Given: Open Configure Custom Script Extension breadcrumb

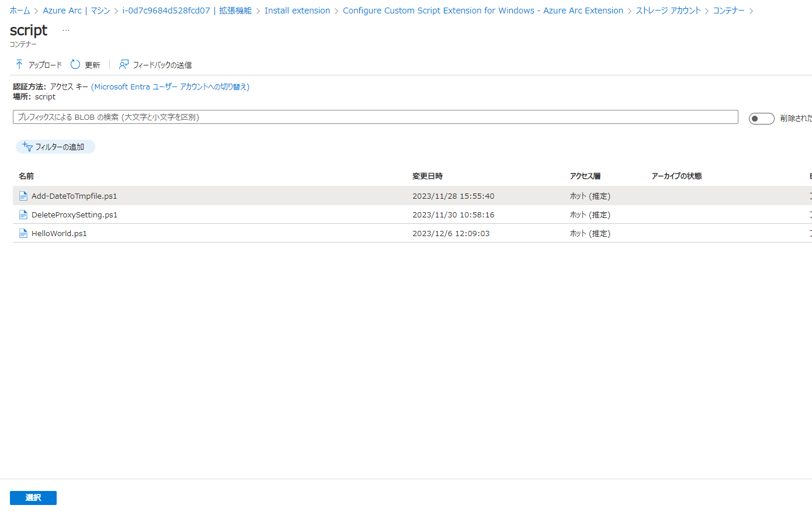Looking at the screenshot, I should pos(483,11).
